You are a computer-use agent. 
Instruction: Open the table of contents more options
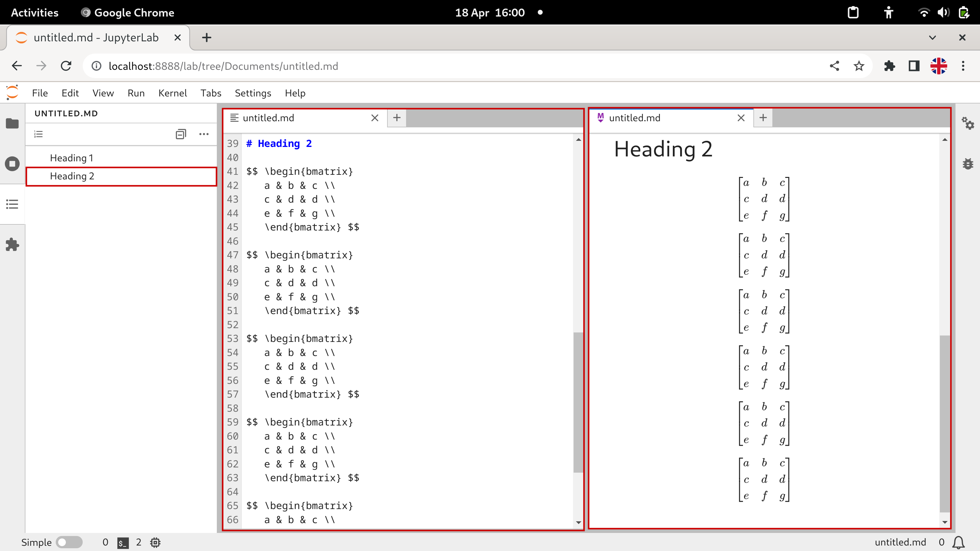point(204,134)
